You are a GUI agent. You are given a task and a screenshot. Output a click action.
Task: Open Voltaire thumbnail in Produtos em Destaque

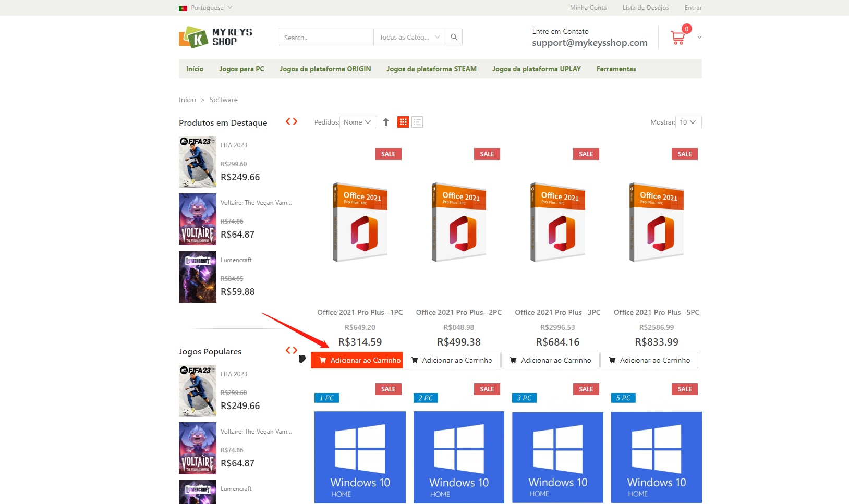click(x=198, y=219)
